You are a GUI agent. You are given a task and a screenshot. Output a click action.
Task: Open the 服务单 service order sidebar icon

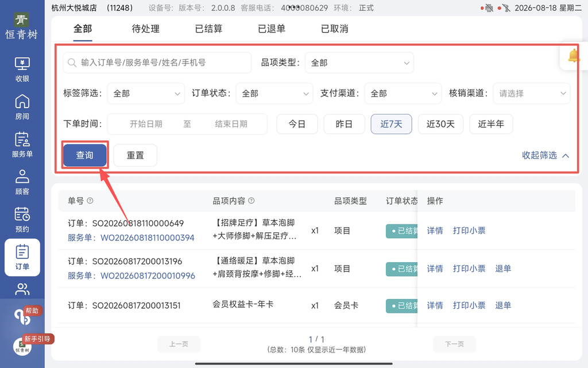pyautogui.click(x=22, y=145)
